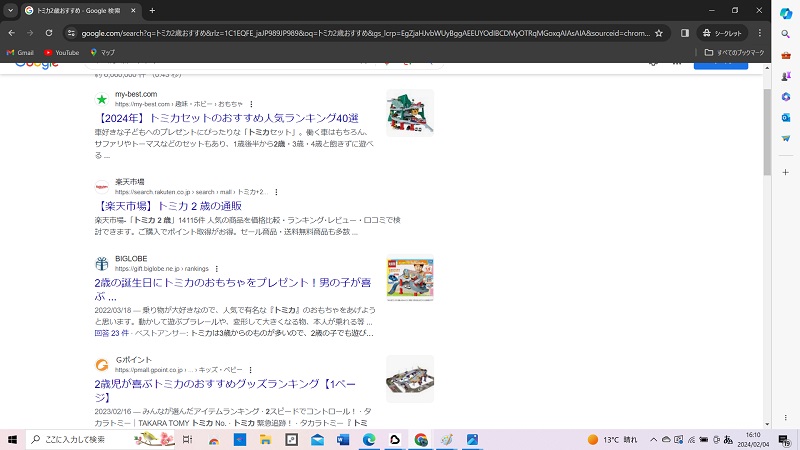The height and width of the screenshot is (450, 800).
Task: Open 2歳の誕生日にトミカのおもちゃをプレゼント result
Action: click(x=233, y=289)
